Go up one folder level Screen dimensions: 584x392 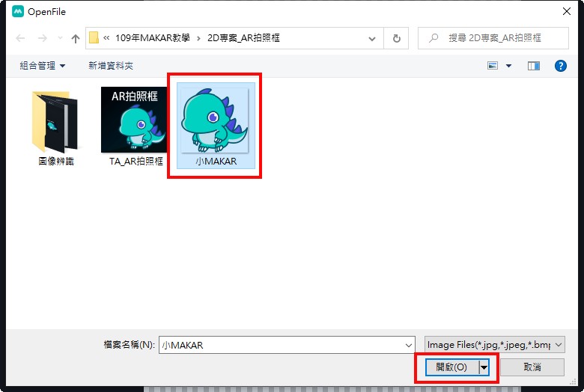76,38
